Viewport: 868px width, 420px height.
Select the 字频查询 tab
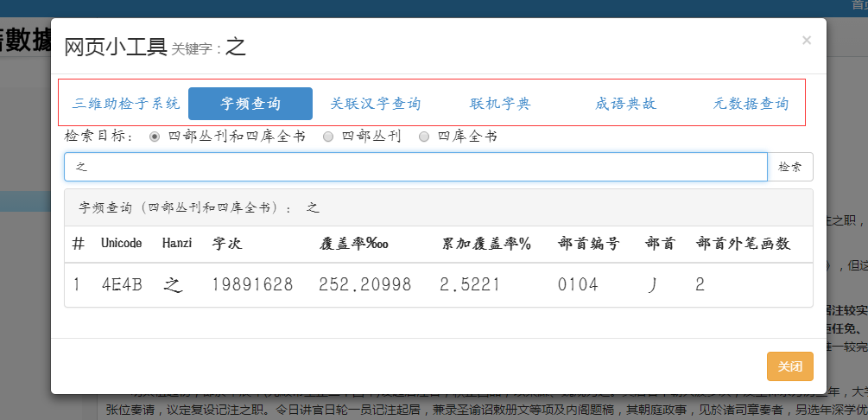point(250,104)
